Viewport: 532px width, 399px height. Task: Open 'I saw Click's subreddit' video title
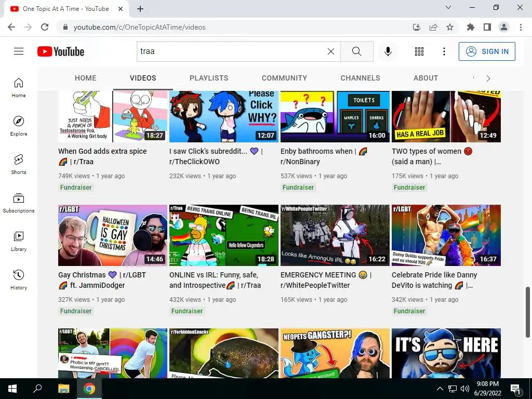(216, 156)
